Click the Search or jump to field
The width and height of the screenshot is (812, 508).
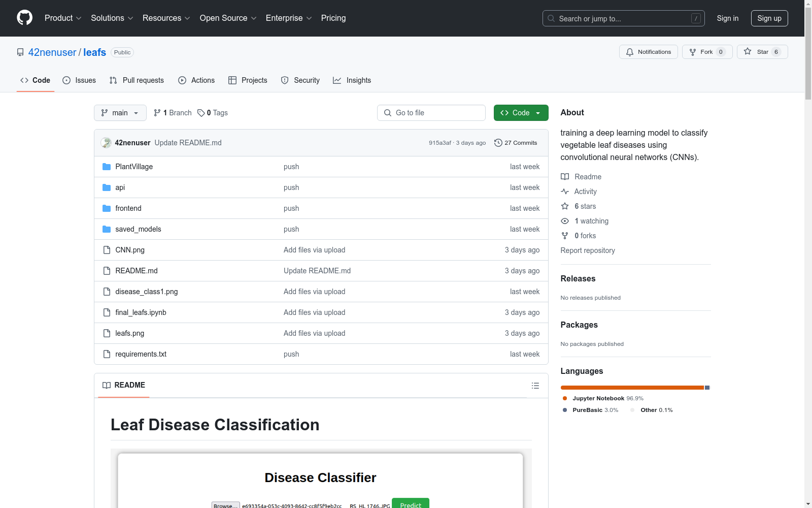pos(624,18)
